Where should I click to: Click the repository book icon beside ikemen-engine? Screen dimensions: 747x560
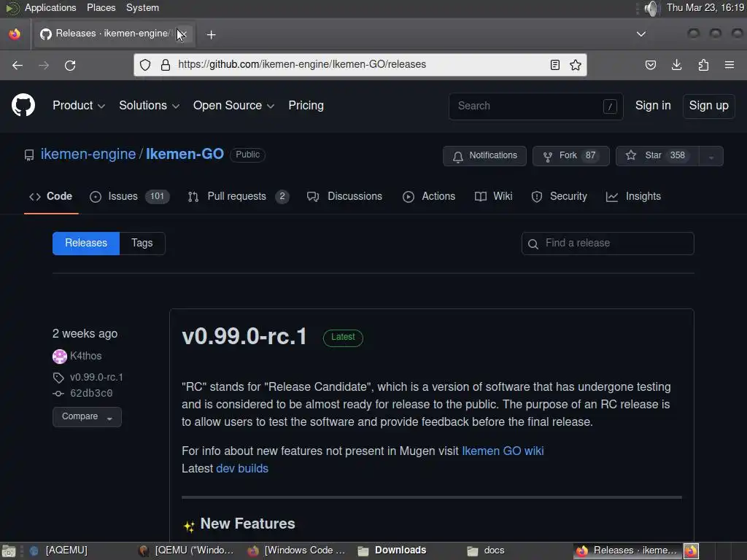(29, 155)
